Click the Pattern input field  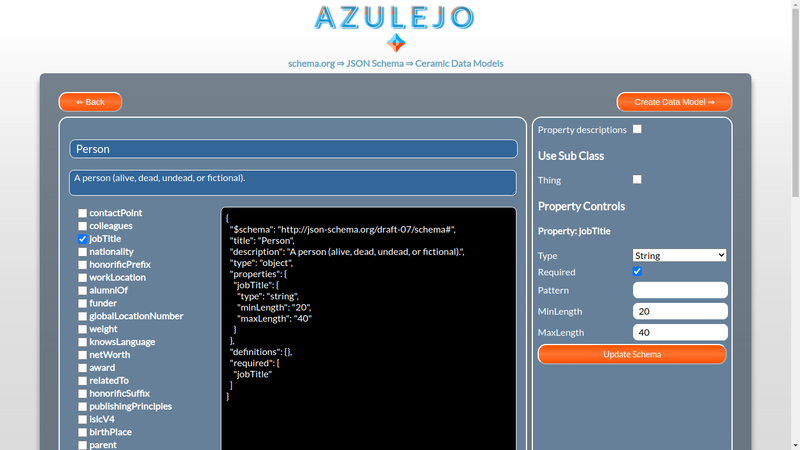point(680,290)
